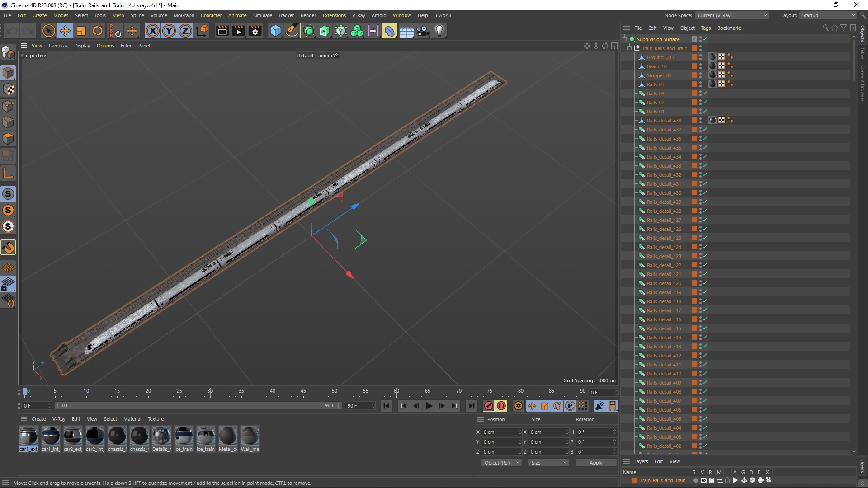The image size is (868, 488).
Task: Open the Bookmarks menu in Object Manager
Action: (x=729, y=28)
